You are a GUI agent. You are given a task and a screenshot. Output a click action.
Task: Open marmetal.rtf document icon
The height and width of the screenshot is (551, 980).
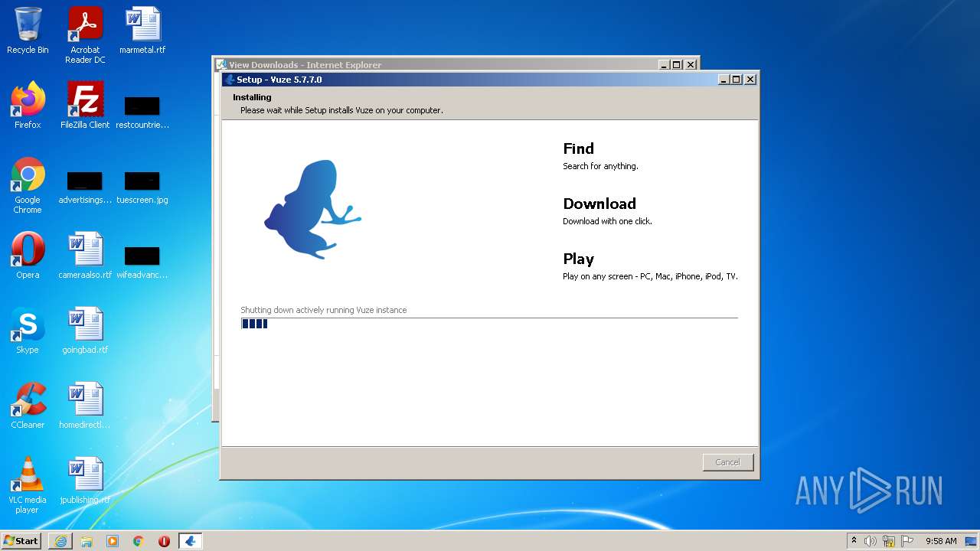click(142, 31)
